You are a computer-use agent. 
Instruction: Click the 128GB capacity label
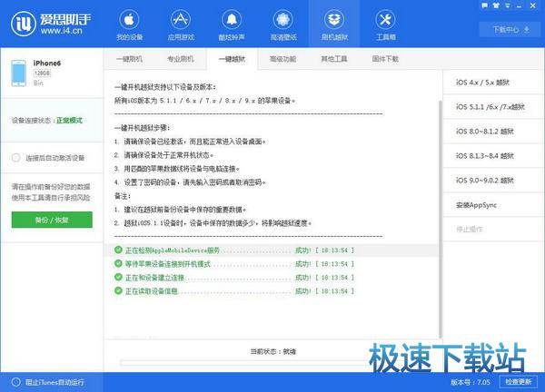(42, 73)
